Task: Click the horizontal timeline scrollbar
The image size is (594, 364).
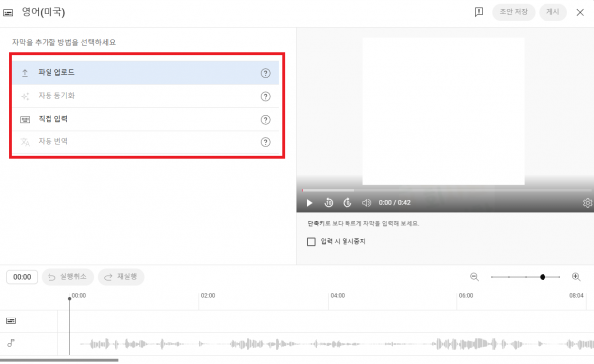Action: click(59, 360)
